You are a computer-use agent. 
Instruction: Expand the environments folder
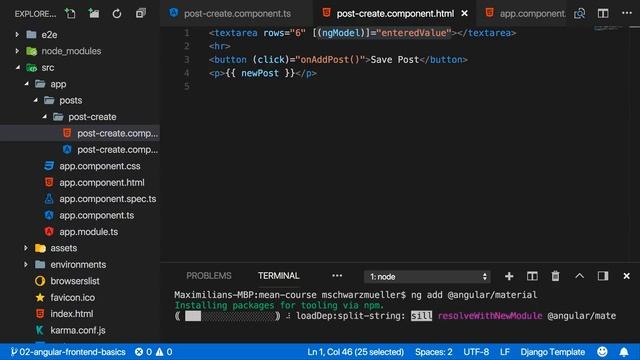(80, 264)
